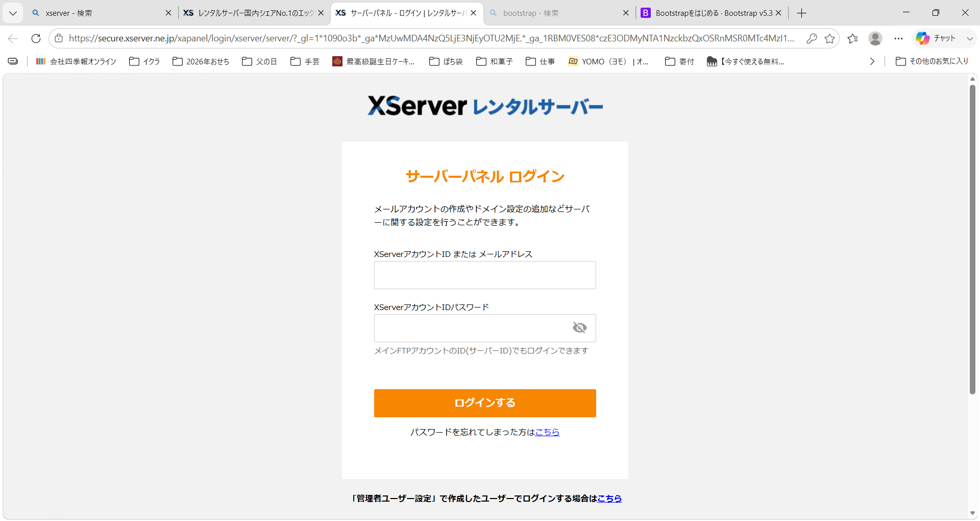Open Settings and more ellipsis menu
The width and height of the screenshot is (980, 521).
tap(898, 38)
